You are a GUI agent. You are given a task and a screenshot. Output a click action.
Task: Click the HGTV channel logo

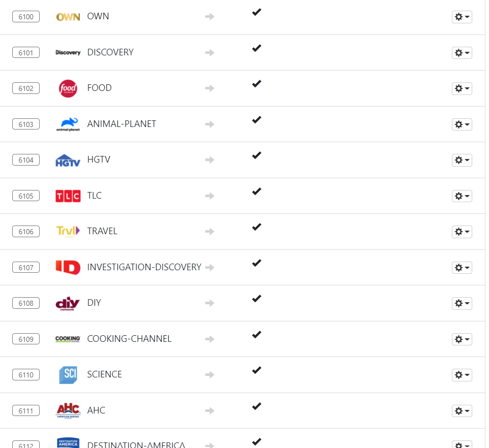pos(68,160)
